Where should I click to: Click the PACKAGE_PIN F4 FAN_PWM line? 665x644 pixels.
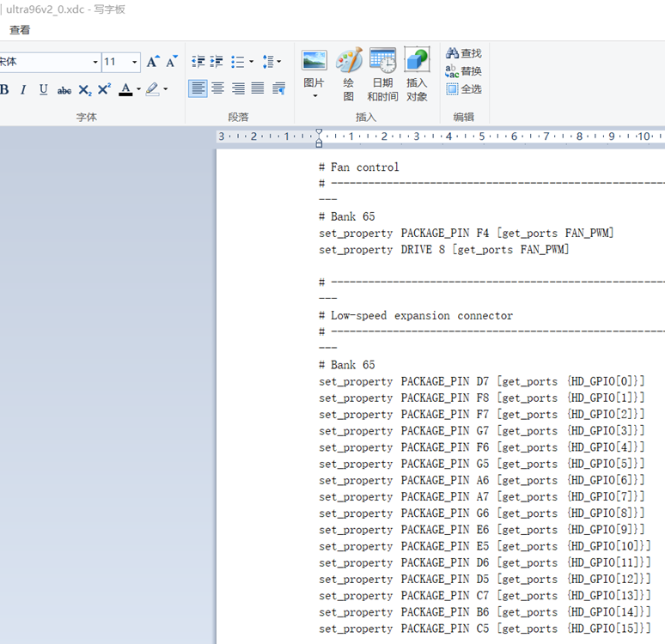click(x=466, y=234)
